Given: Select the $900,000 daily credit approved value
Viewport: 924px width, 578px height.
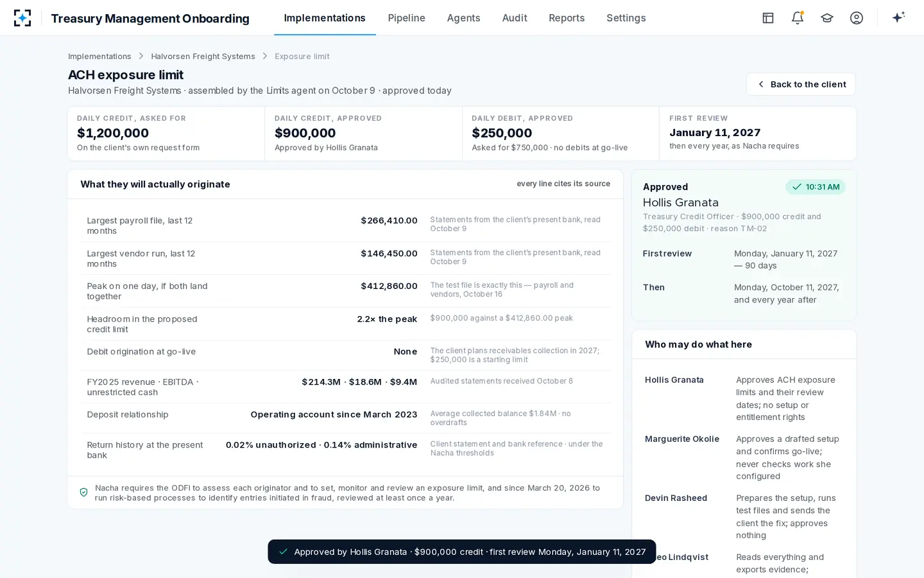Looking at the screenshot, I should (x=305, y=133).
